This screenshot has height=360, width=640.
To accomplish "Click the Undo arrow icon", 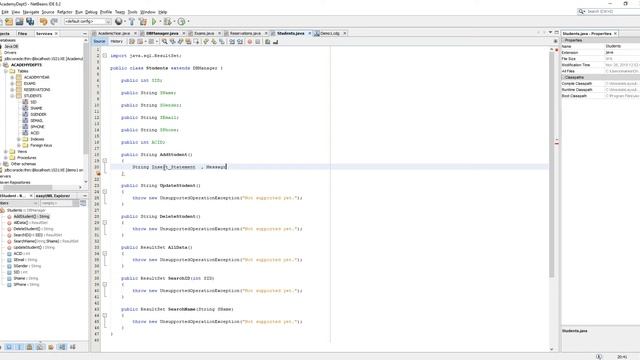I will pos(43,21).
